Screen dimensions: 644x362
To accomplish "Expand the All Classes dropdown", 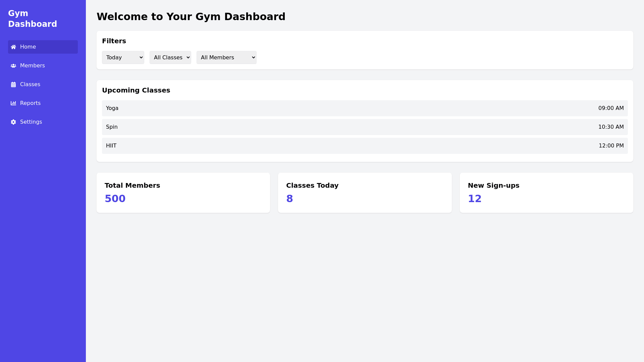I will tap(170, 57).
